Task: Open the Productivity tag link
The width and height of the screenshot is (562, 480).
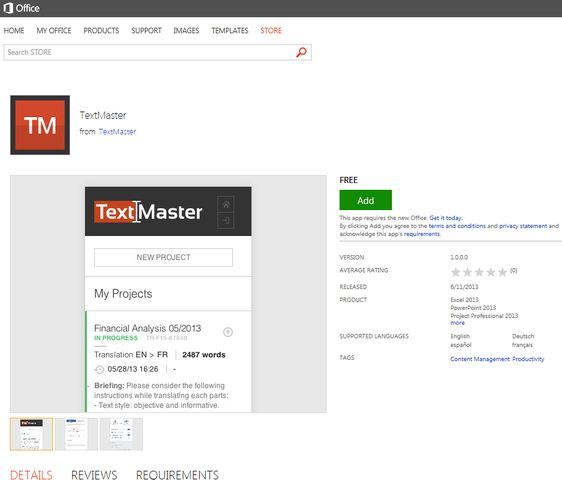Action: (x=528, y=359)
